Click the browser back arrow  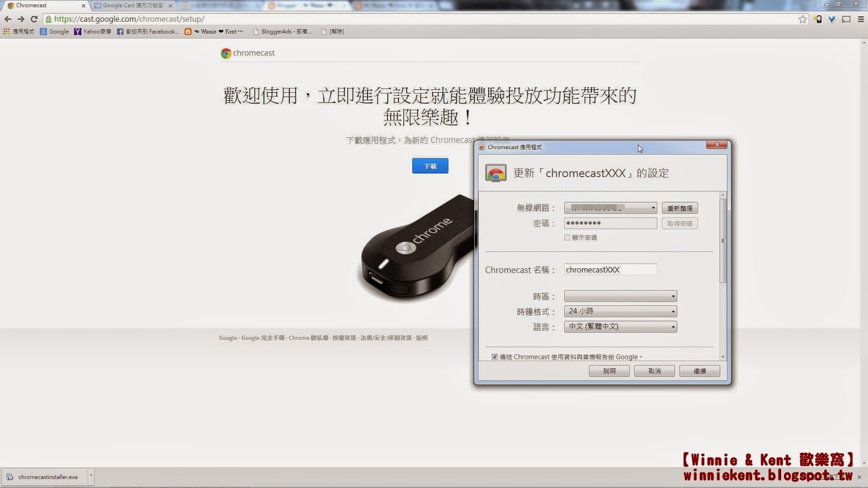(8, 19)
